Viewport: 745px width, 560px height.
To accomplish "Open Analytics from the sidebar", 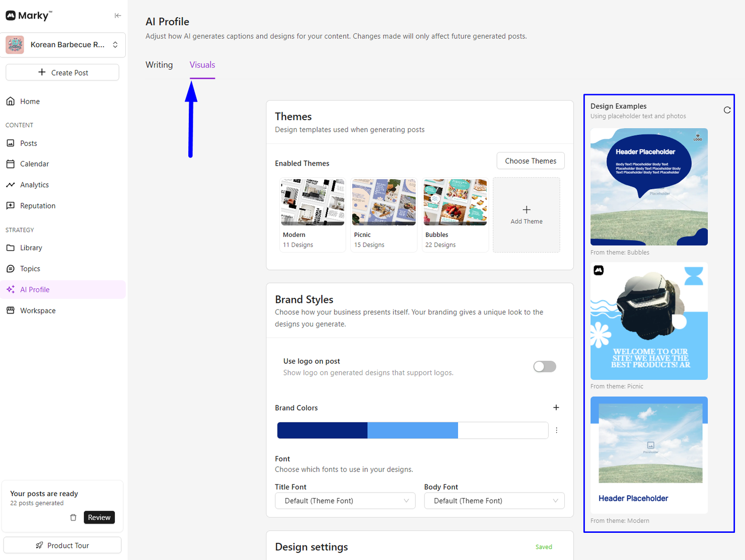I will (34, 185).
